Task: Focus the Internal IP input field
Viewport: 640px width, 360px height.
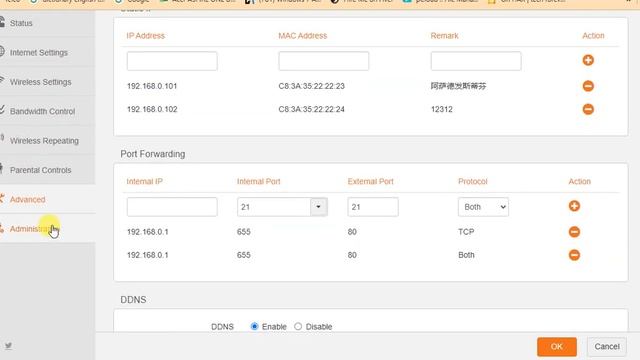Action: tap(172, 207)
